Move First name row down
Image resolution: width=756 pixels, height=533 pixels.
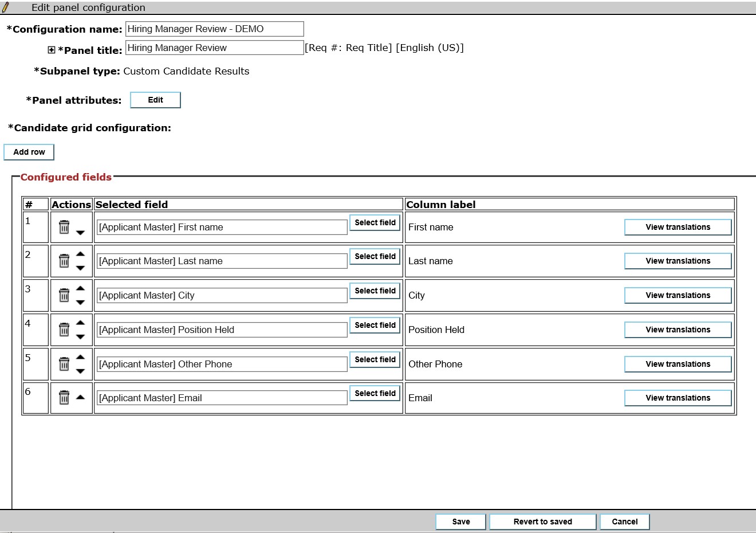[80, 233]
